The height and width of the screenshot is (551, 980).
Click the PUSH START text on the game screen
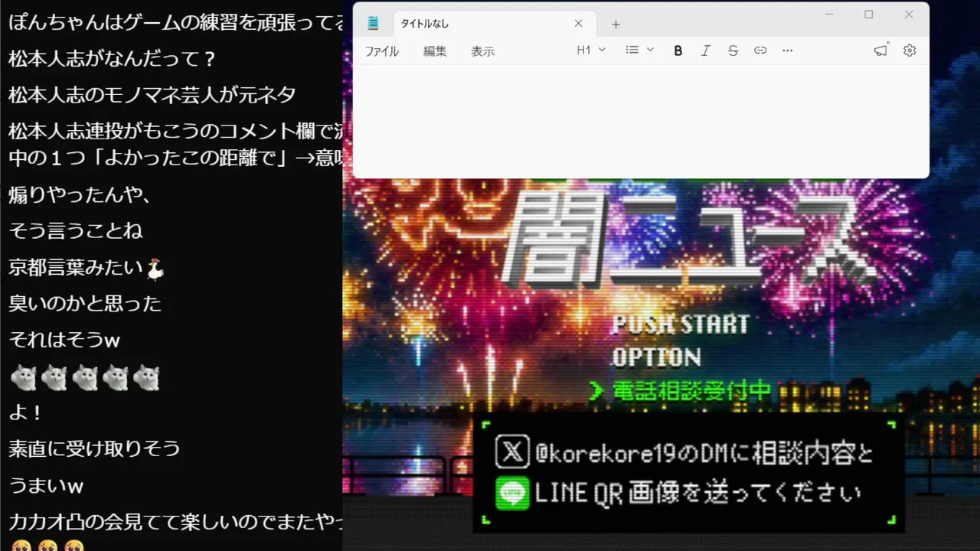click(680, 324)
